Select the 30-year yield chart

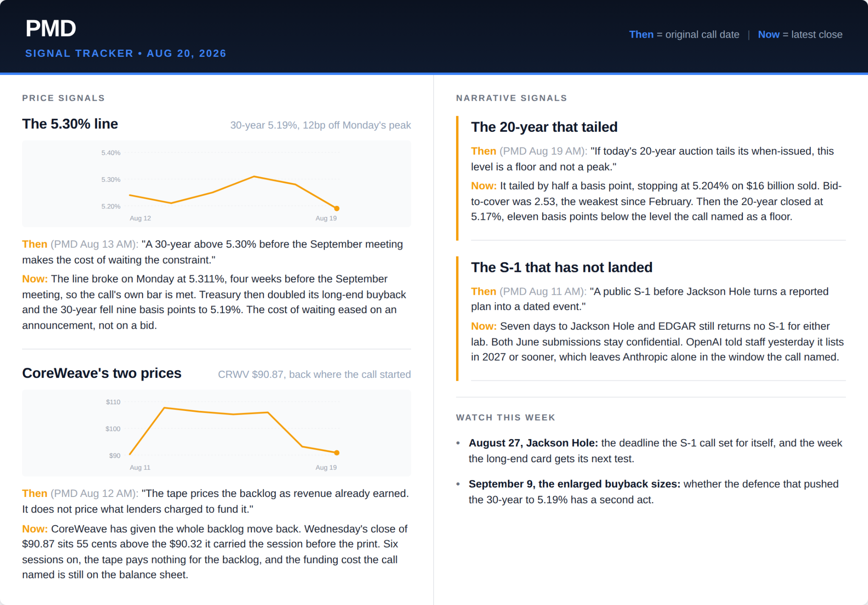click(x=217, y=183)
